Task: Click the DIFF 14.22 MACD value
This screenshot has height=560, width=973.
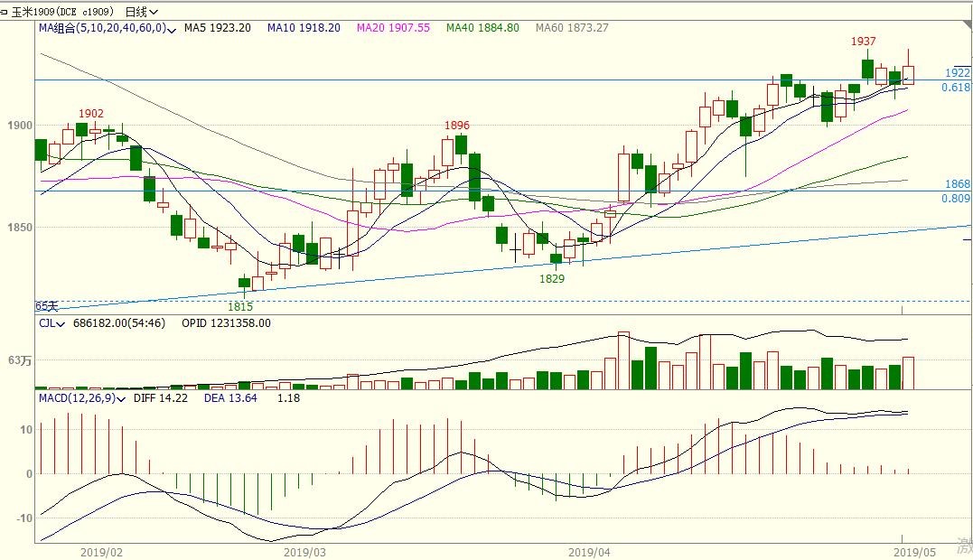Action: click(160, 398)
